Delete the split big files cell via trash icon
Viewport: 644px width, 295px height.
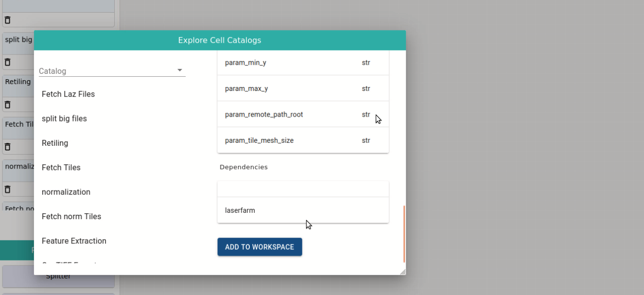click(7, 62)
